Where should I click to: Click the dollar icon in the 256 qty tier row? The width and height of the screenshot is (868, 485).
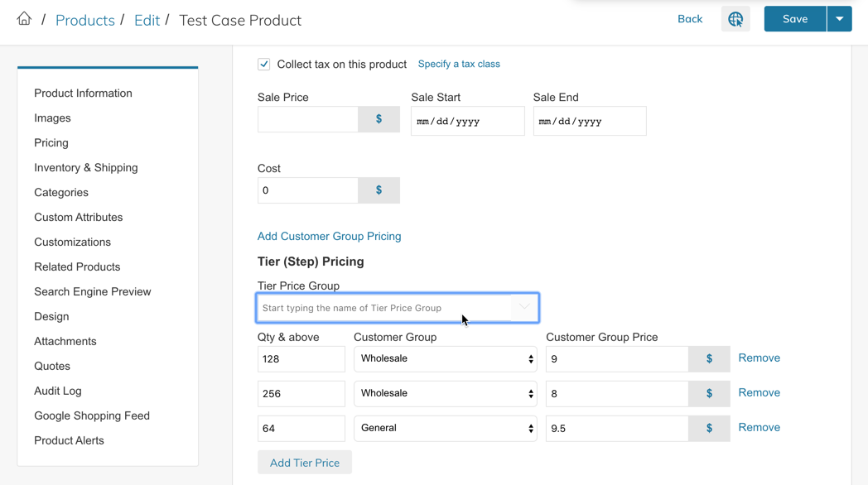[709, 394]
